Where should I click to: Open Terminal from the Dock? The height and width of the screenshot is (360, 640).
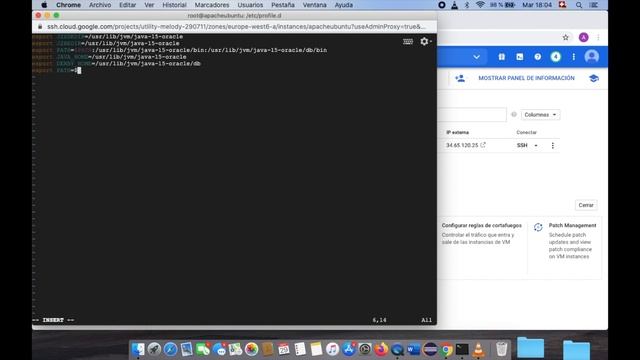pos(462,349)
